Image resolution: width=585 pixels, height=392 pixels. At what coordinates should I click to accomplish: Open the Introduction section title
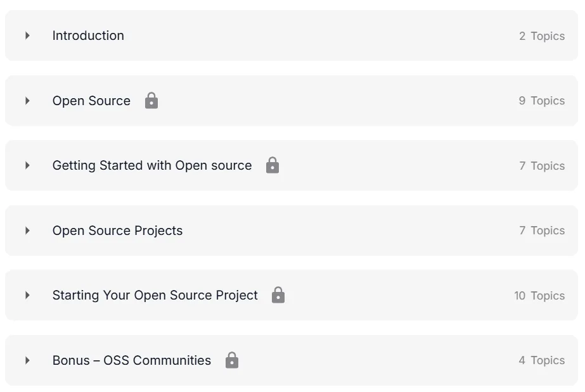point(88,35)
